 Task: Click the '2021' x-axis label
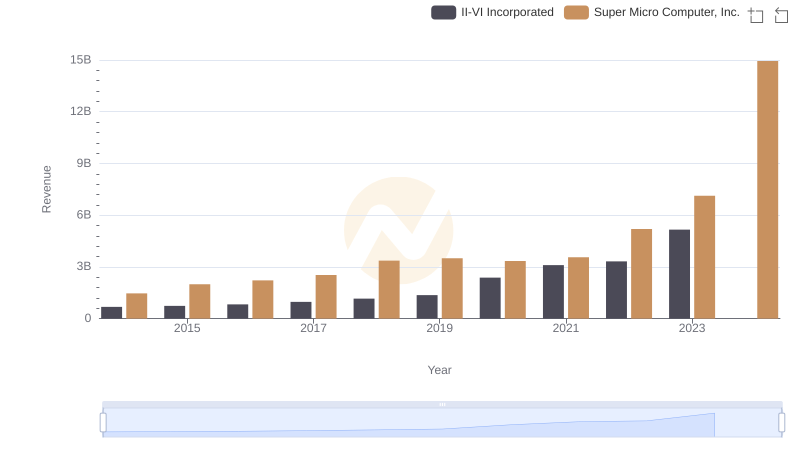pos(566,328)
